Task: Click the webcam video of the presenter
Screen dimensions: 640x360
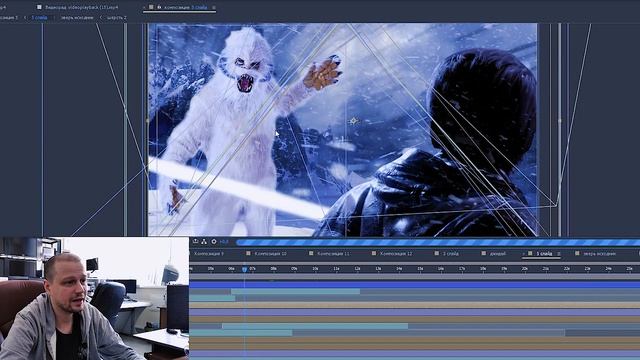Action: pyautogui.click(x=94, y=298)
